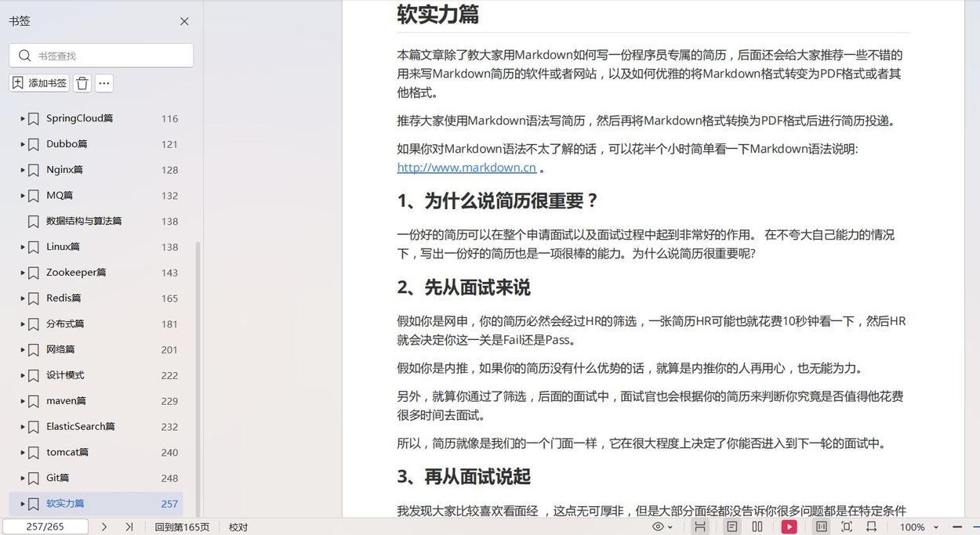Click the fit width icon
The width and height of the screenshot is (980, 535).
871,527
